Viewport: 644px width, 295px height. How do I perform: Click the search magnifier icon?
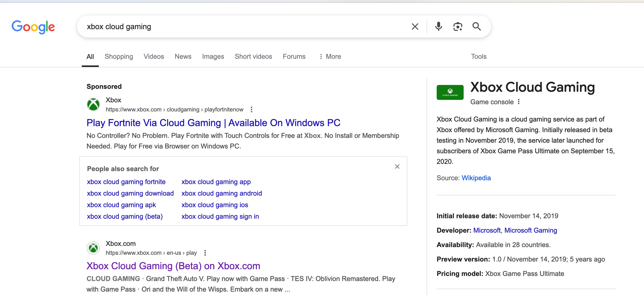pos(477,26)
